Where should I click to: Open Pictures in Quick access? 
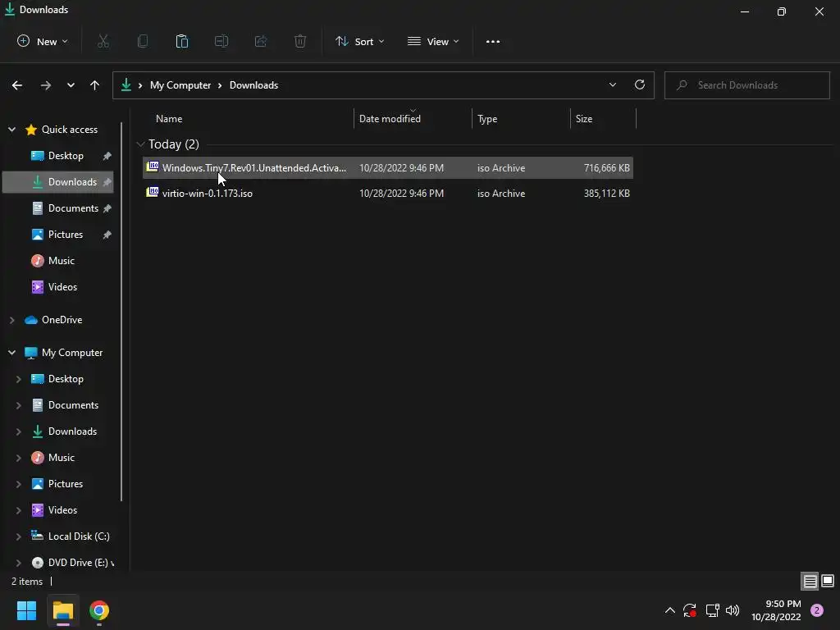58,235
